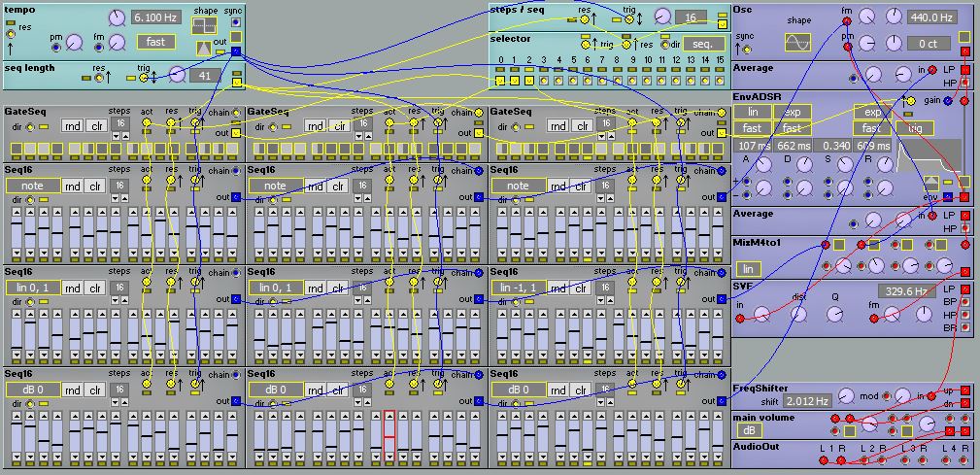Click 'rnd' in the middle GateSeq
Viewport: 980px width, 475px height.
tap(315, 125)
